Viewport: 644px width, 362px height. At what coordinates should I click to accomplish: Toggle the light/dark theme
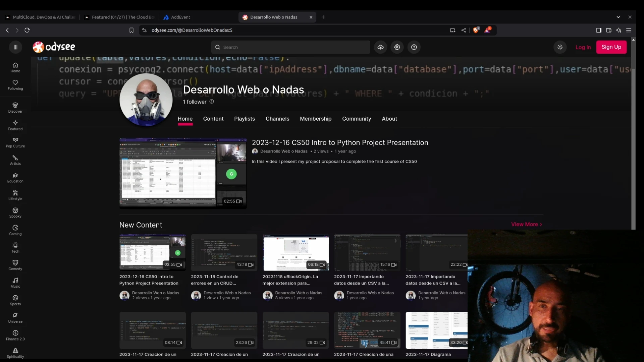pos(560,47)
